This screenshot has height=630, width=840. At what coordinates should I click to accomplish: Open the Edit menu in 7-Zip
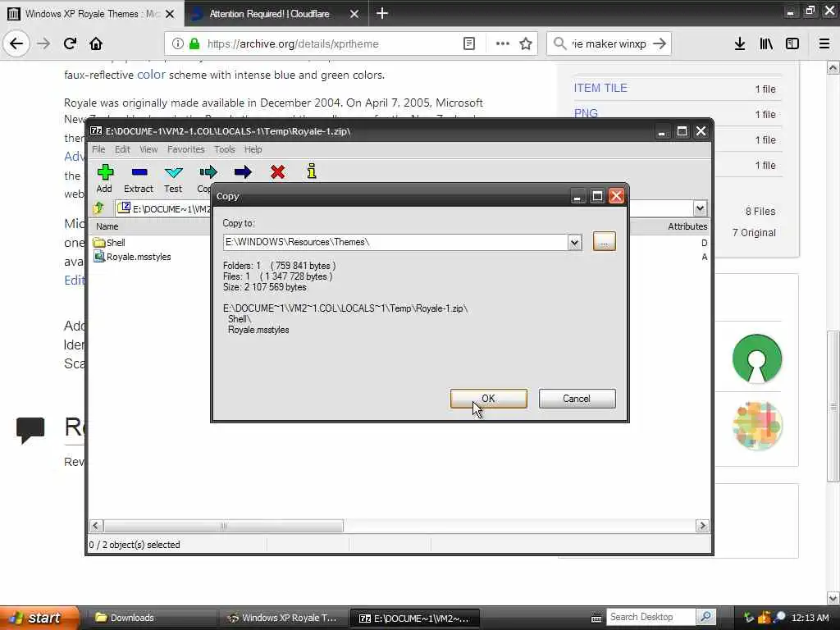(122, 149)
